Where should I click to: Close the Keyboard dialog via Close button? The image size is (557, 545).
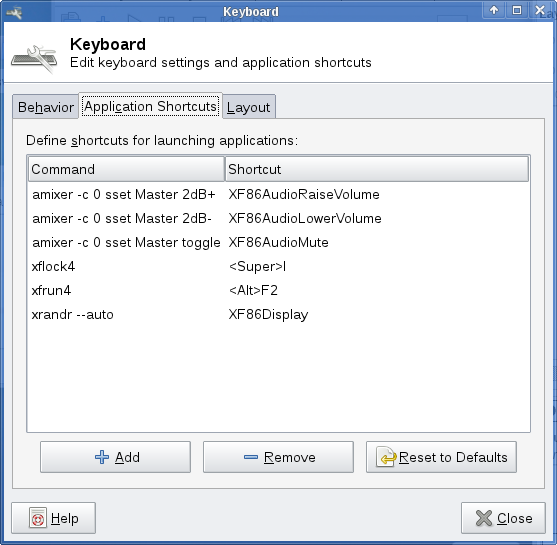point(503,518)
